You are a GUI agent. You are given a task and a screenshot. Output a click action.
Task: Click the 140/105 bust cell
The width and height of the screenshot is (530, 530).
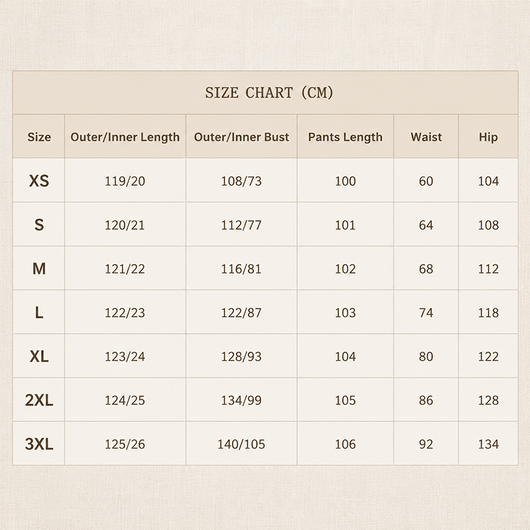pos(241,444)
